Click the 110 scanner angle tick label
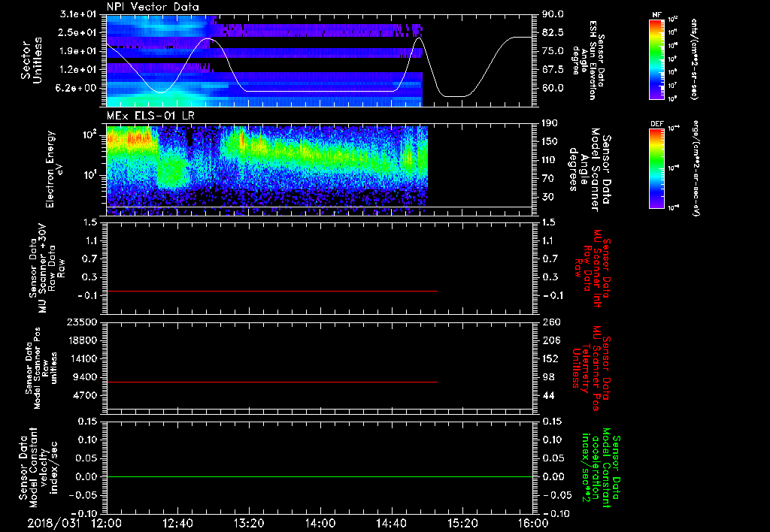 550,160
